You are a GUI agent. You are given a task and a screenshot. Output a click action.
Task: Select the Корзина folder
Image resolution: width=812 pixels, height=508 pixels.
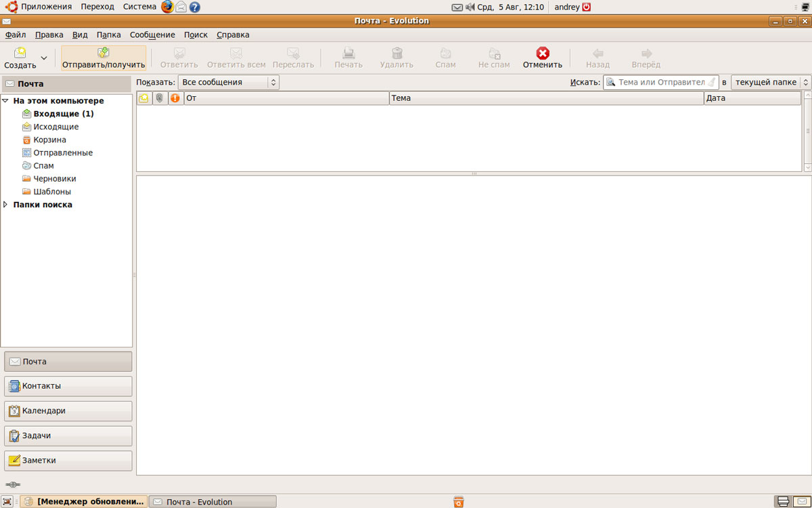49,140
